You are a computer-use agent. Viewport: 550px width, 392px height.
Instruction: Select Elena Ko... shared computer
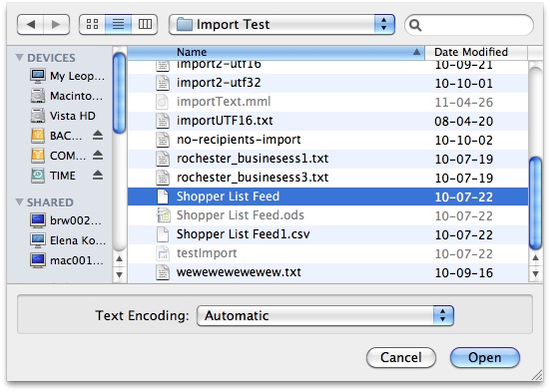(67, 240)
